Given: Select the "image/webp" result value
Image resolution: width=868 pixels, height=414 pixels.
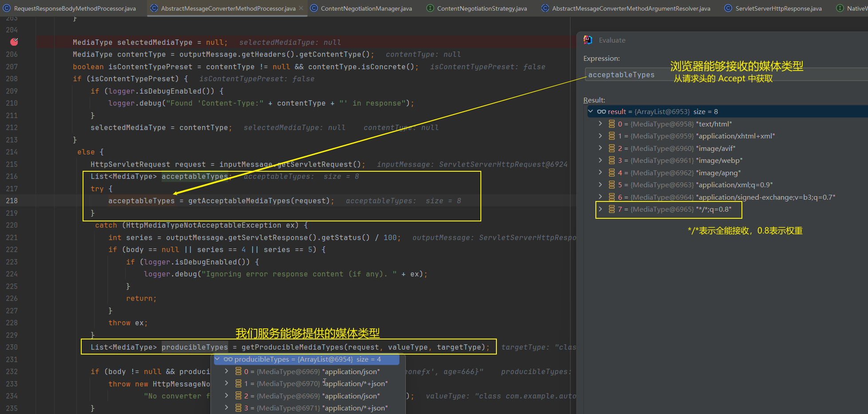Looking at the screenshot, I should coord(719,160).
